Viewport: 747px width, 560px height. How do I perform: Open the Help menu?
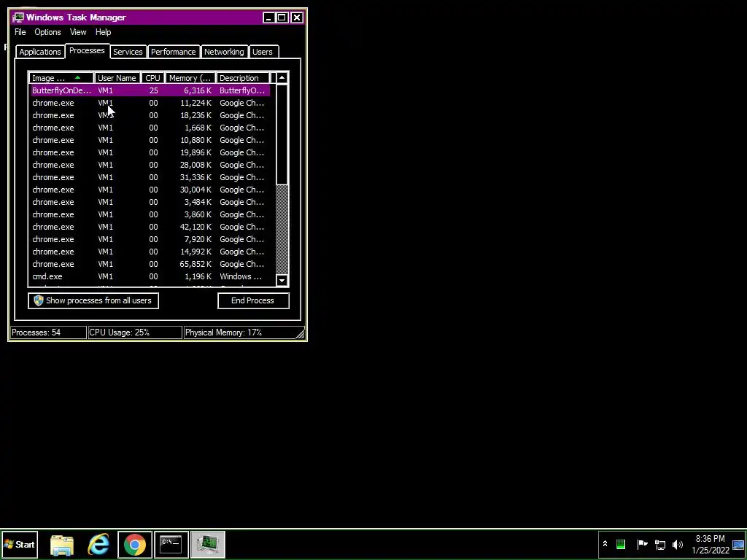coord(103,32)
